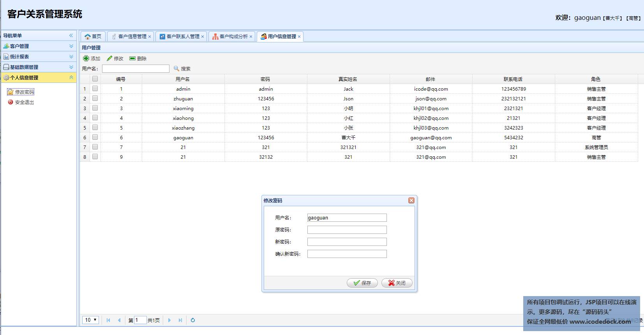Switch to the 客户构成分析 tab
This screenshot has height=335, width=644.
pyautogui.click(x=232, y=37)
